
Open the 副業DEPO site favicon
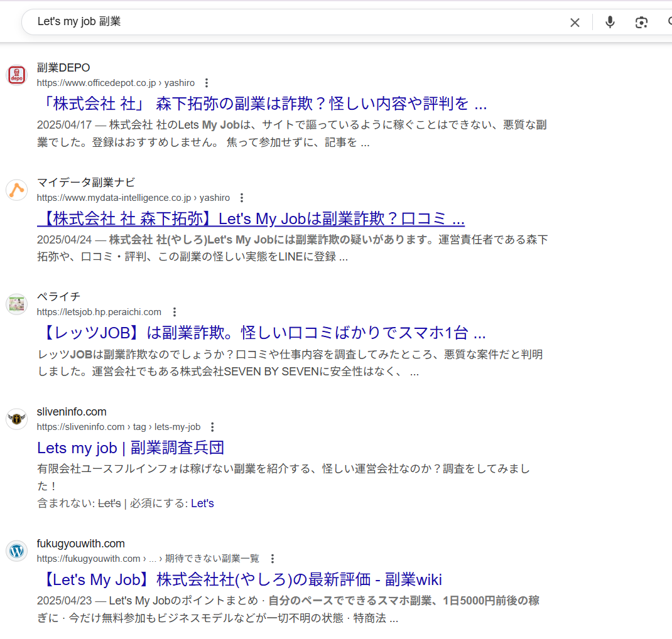17,75
